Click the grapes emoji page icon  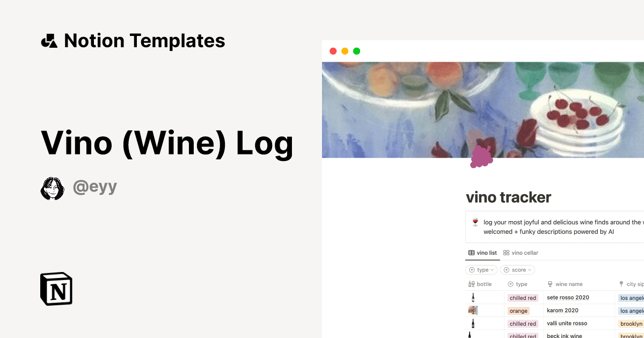pyautogui.click(x=481, y=156)
